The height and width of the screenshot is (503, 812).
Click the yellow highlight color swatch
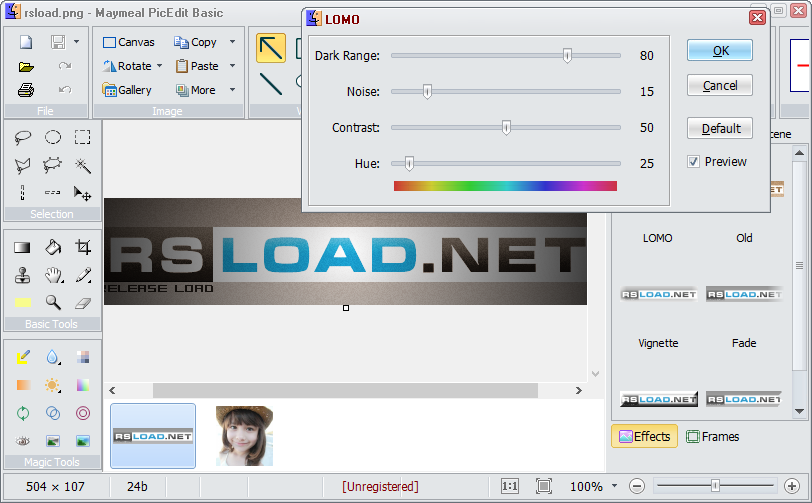coord(22,303)
